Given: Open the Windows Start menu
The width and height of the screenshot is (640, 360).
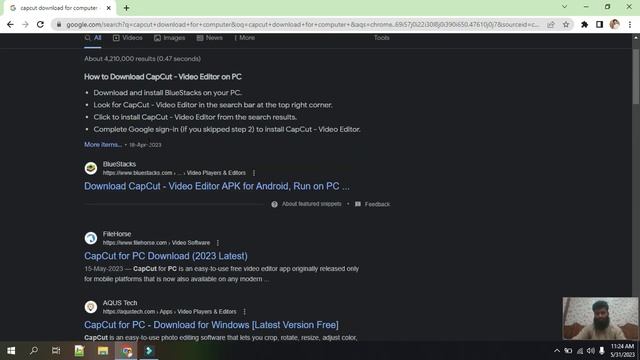Looking at the screenshot, I should (11, 351).
